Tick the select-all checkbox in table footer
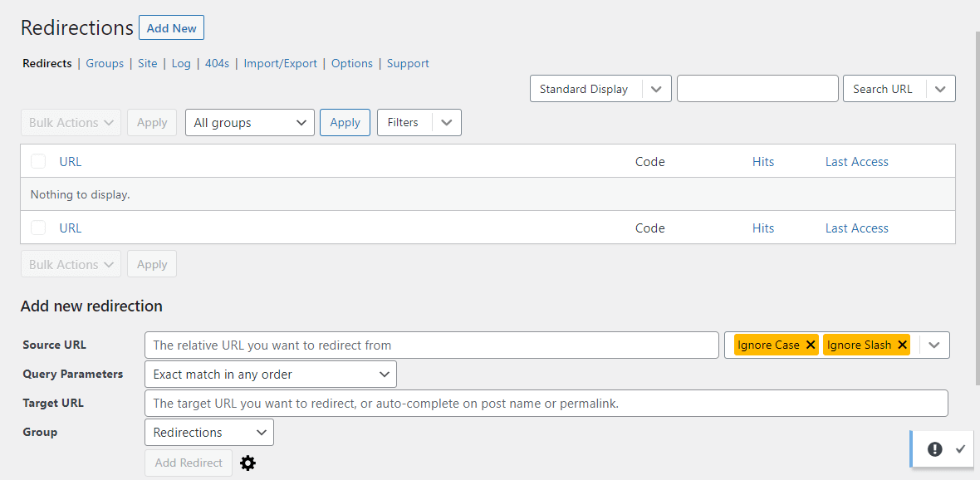980x480 pixels. coord(38,228)
